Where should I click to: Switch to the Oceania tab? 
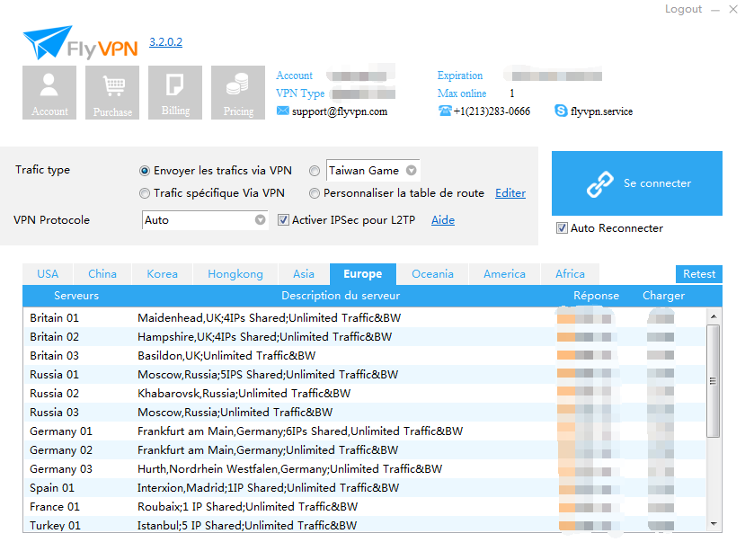tap(432, 274)
